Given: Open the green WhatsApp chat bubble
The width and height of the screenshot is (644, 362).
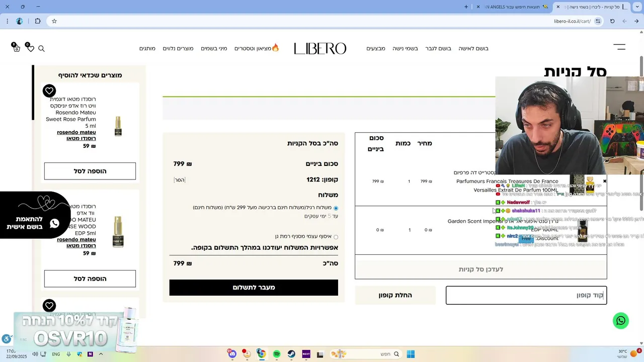Looking at the screenshot, I should [621, 321].
